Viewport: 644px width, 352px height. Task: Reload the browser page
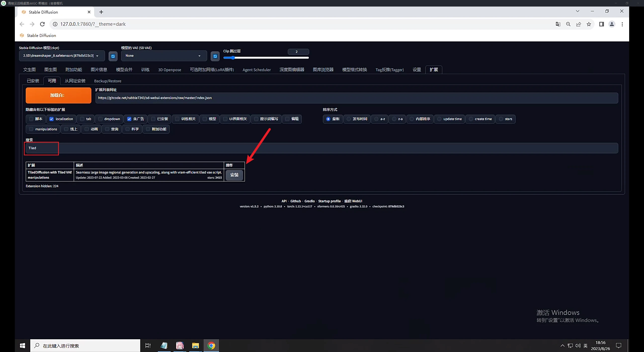tap(42, 24)
